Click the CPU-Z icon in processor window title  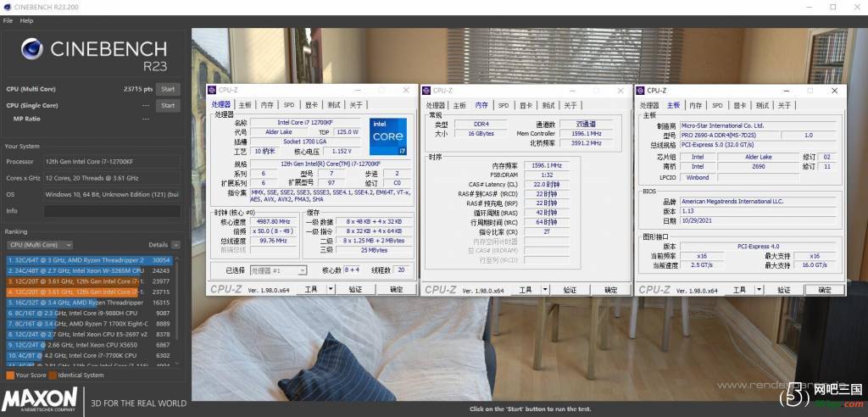212,91
